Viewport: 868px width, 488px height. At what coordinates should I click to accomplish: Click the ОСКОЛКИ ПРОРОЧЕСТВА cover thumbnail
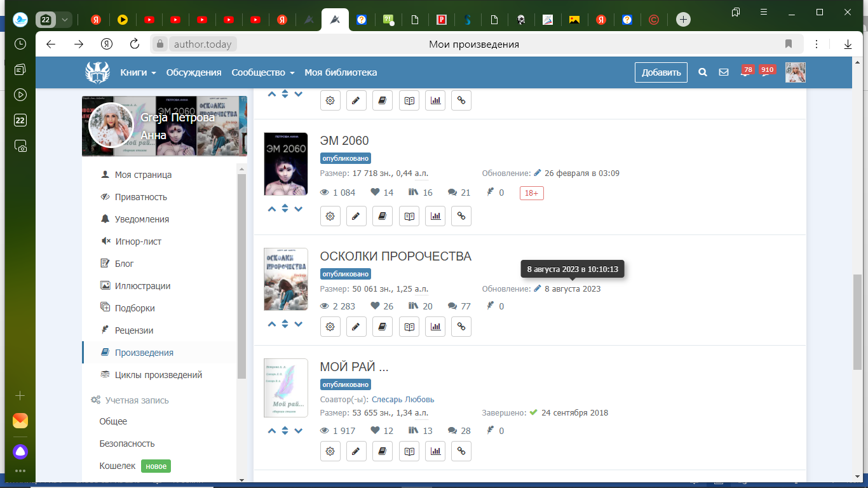coord(286,280)
